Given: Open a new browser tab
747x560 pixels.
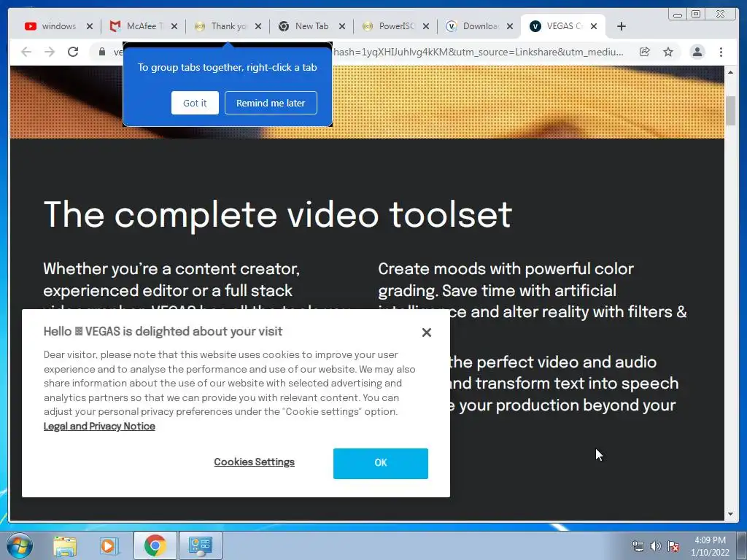Looking at the screenshot, I should click(622, 26).
